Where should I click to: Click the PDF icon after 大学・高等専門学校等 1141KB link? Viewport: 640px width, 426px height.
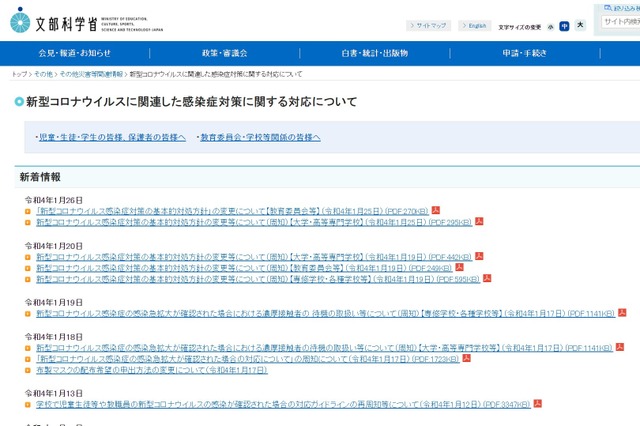click(x=620, y=347)
